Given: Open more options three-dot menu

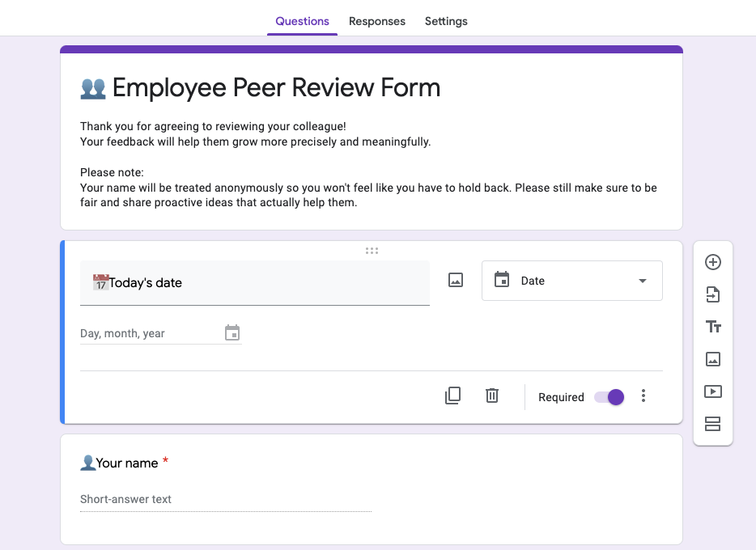Looking at the screenshot, I should [643, 396].
